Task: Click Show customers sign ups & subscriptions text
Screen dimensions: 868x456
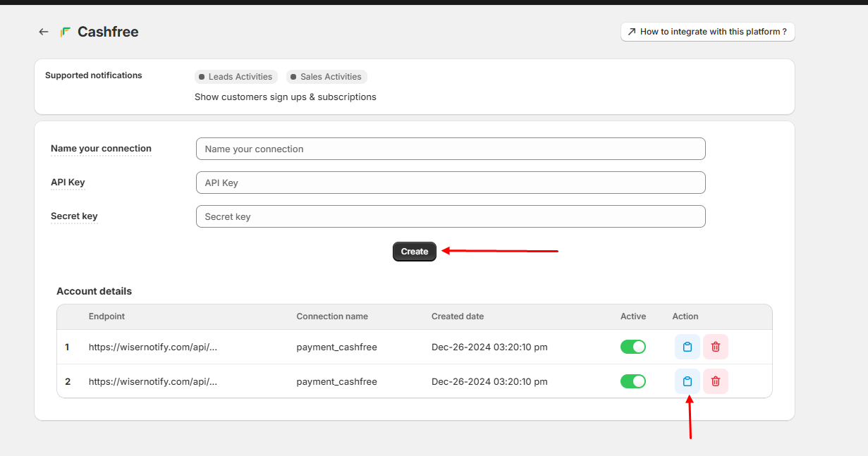Action: (286, 97)
